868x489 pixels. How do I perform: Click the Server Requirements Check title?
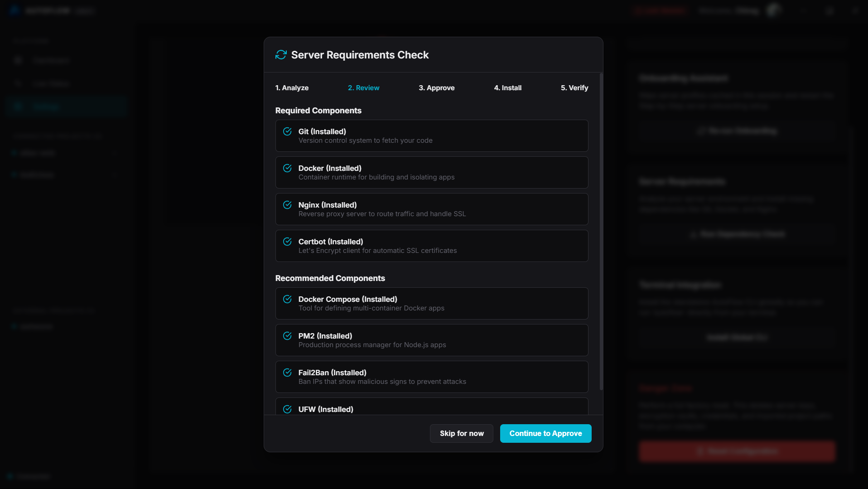(x=360, y=55)
